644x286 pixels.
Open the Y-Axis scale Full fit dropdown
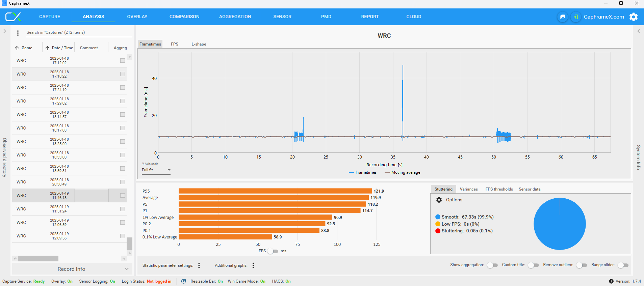pyautogui.click(x=156, y=170)
